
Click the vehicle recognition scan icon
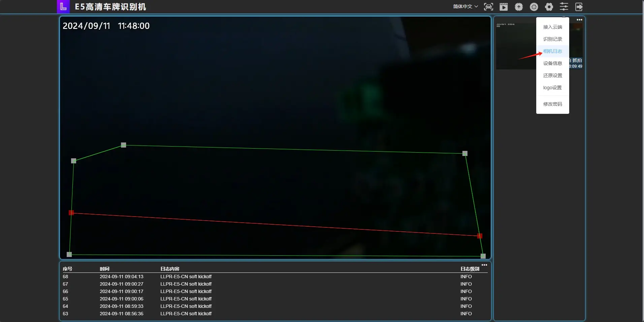488,7
